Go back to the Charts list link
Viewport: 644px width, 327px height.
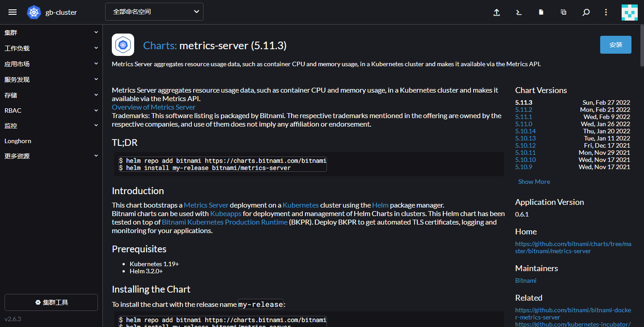coord(160,46)
